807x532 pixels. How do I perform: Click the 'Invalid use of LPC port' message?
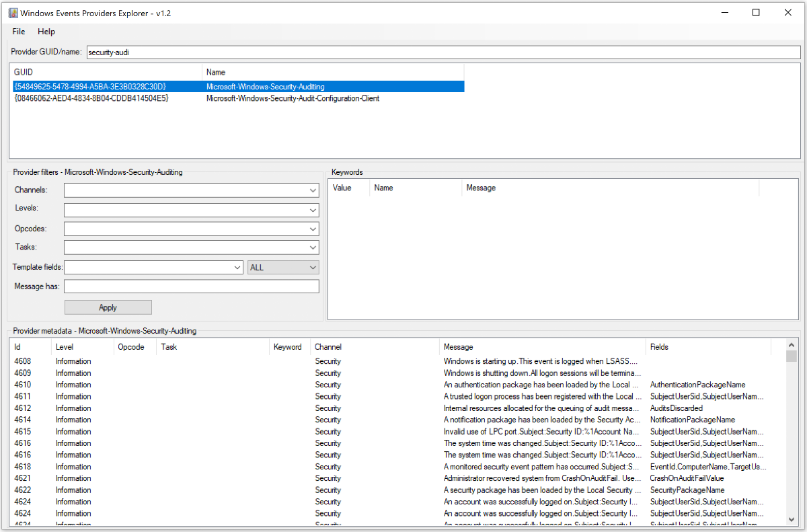coord(543,432)
